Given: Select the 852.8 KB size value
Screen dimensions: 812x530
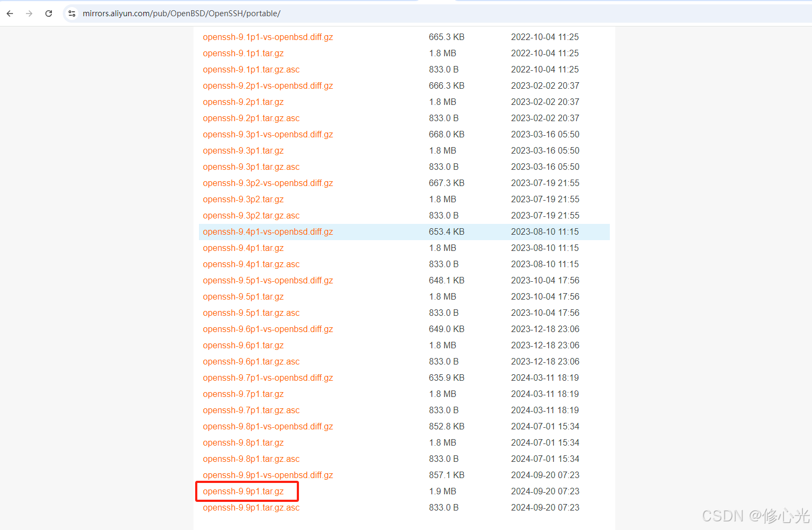Looking at the screenshot, I should tap(447, 426).
